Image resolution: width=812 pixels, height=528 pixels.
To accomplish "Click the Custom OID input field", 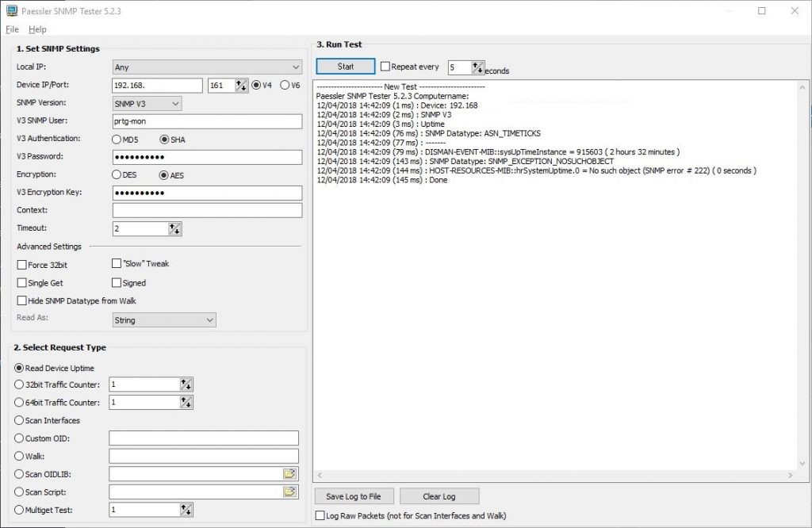I will pos(204,438).
